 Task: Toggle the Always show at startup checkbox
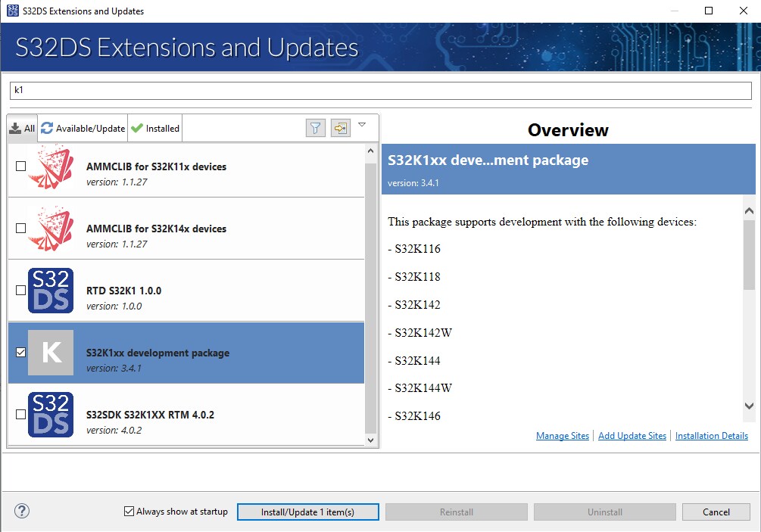coord(129,512)
